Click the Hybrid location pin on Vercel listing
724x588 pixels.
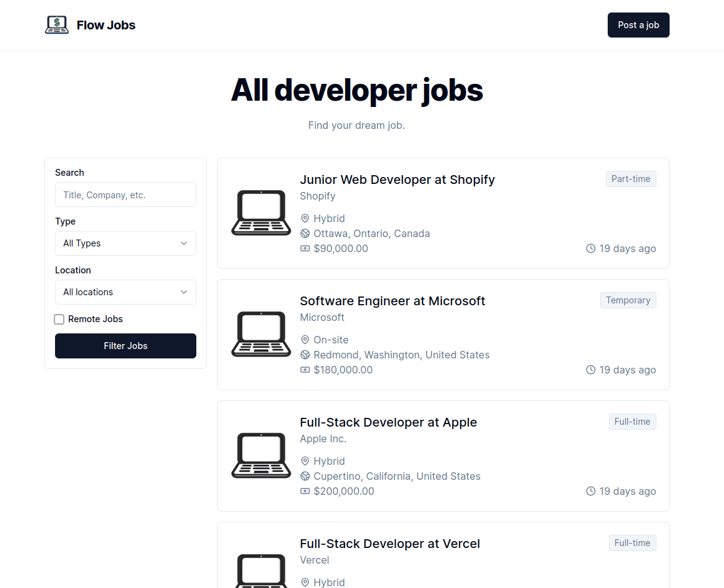[304, 582]
